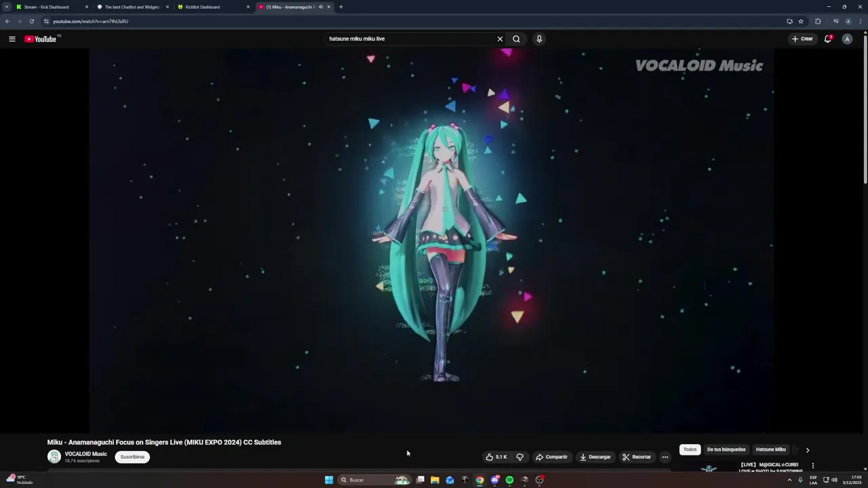Submit search with the magnifier icon
Image resolution: width=868 pixels, height=488 pixels.
tap(516, 39)
